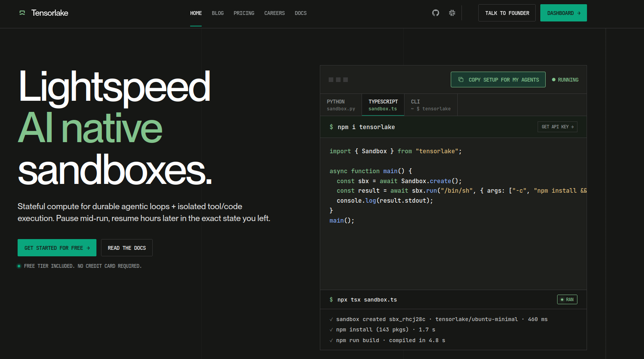Open the BLOG page
The height and width of the screenshot is (359, 644).
218,13
